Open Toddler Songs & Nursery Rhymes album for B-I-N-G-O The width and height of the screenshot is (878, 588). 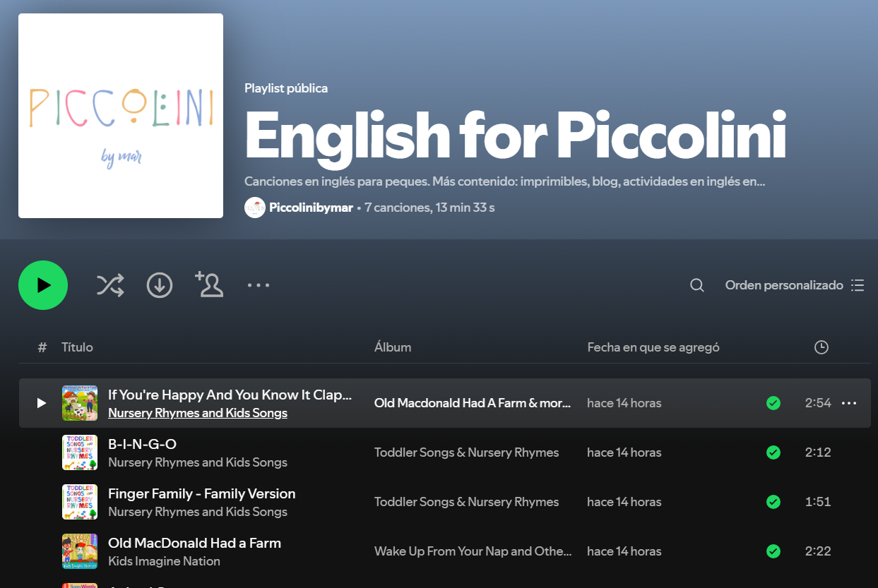pyautogui.click(x=466, y=452)
